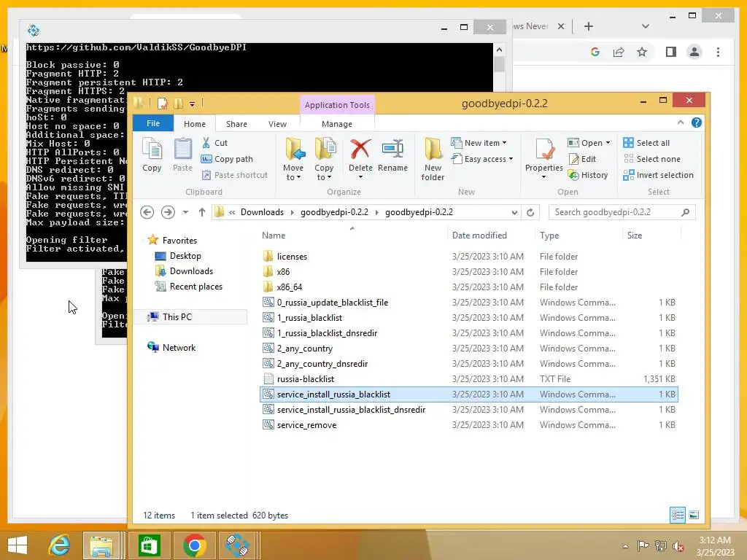Expand Chrome tab search chevron
The width and height of the screenshot is (747, 560).
click(x=645, y=26)
